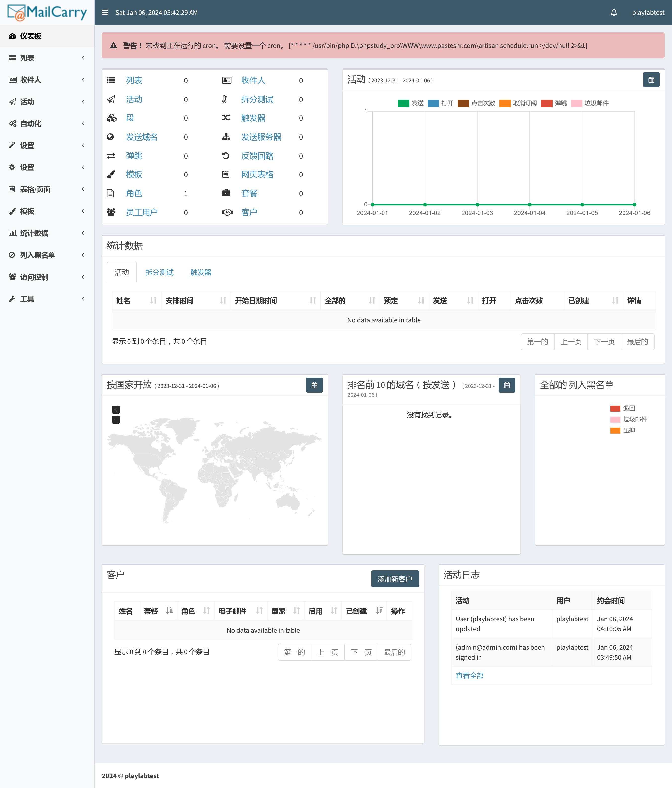The width and height of the screenshot is (672, 788).
Task: Switch to the 触发器 statistics tab
Action: pos(201,272)
